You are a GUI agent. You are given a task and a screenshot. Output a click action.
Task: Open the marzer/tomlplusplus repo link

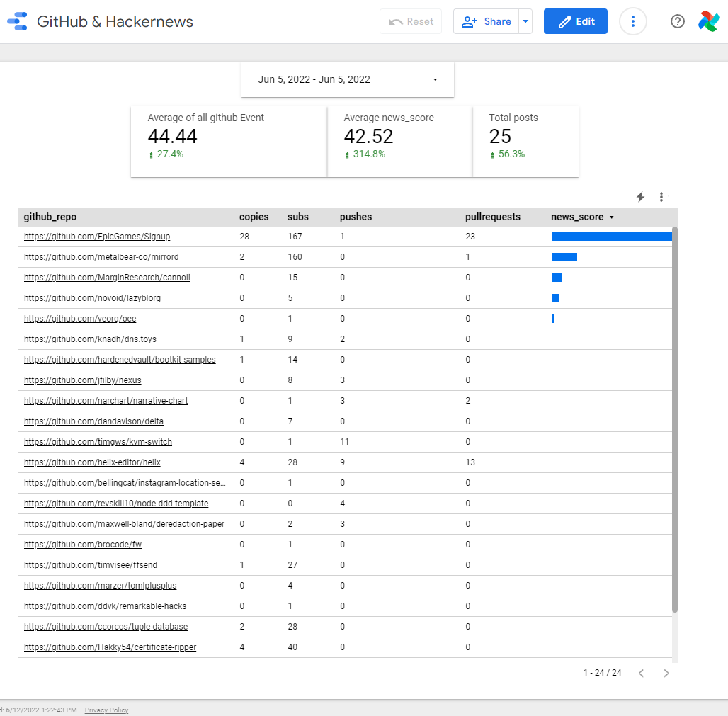(101, 585)
